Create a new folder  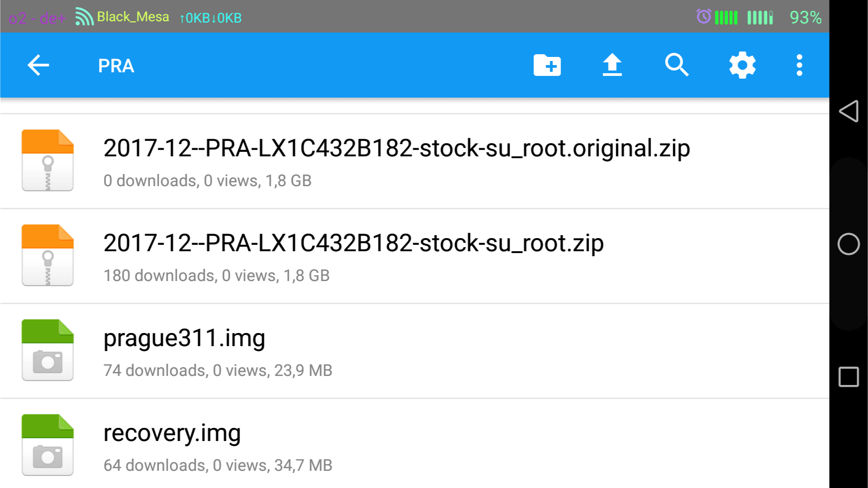tap(547, 66)
